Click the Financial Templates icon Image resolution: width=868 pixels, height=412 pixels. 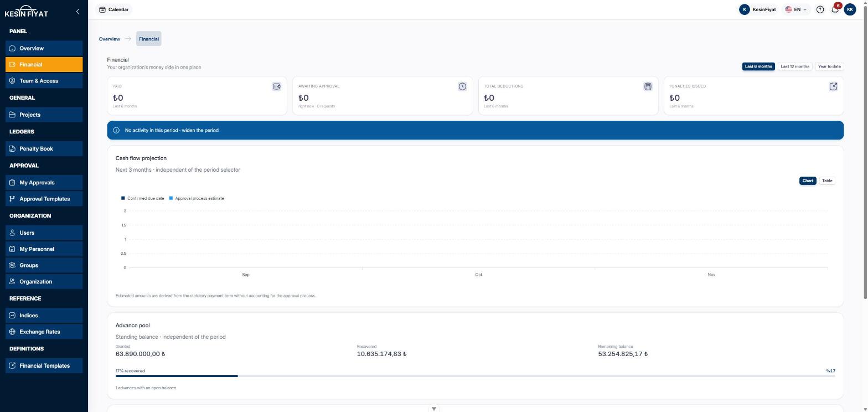point(13,365)
